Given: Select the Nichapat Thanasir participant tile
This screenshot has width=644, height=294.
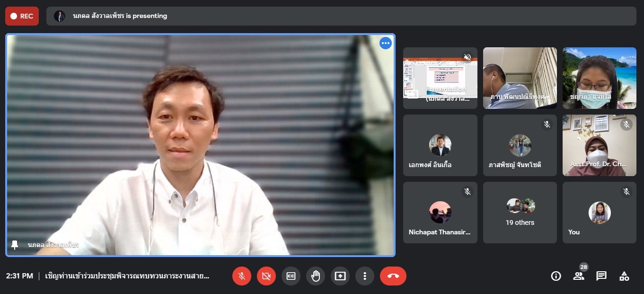Looking at the screenshot, I should [x=440, y=213].
